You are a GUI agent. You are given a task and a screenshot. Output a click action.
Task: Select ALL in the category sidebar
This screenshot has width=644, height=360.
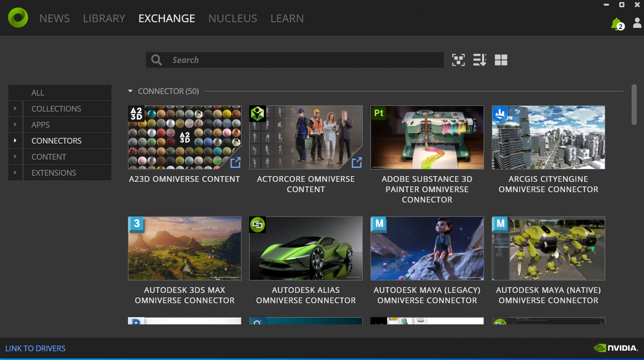(x=60, y=92)
